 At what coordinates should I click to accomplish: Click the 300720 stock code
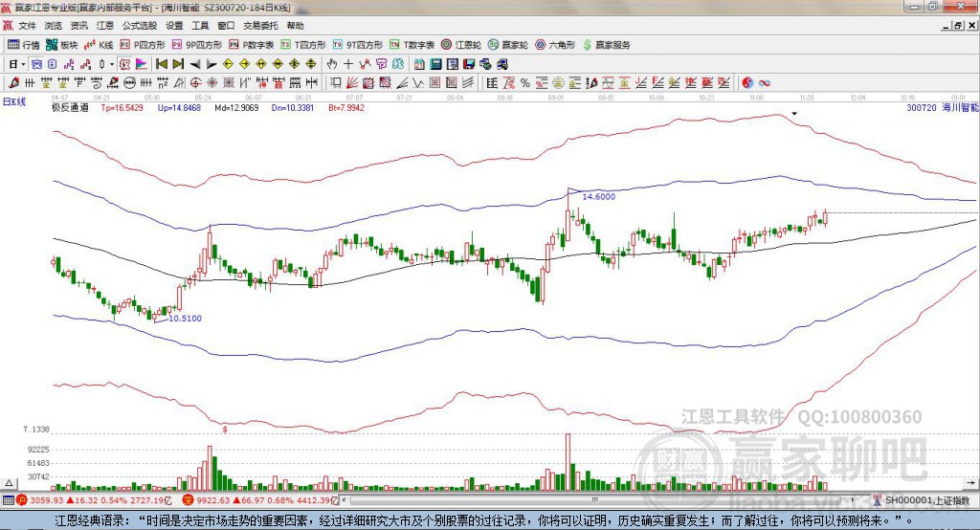pos(922,107)
